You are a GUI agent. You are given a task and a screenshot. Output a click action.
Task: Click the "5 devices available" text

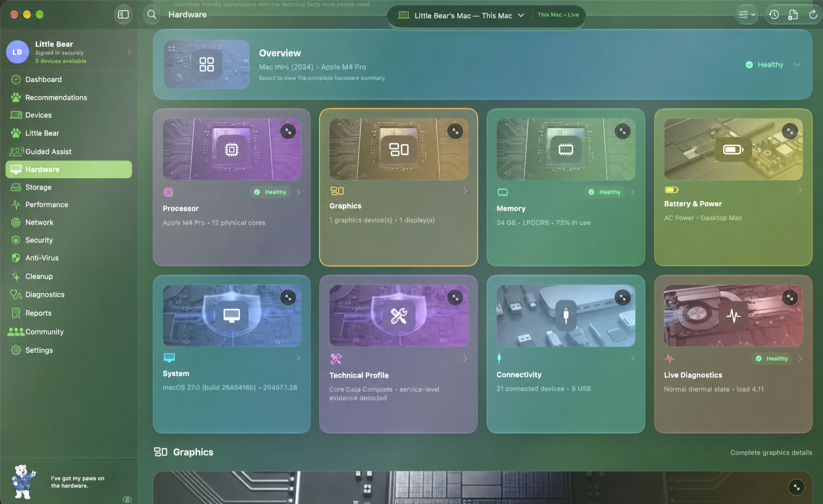coord(61,61)
